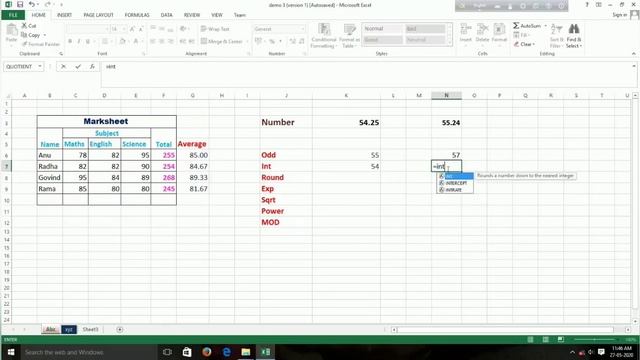Screen dimensions: 640x360
Task: Undo the last action
Action: [32, 4]
